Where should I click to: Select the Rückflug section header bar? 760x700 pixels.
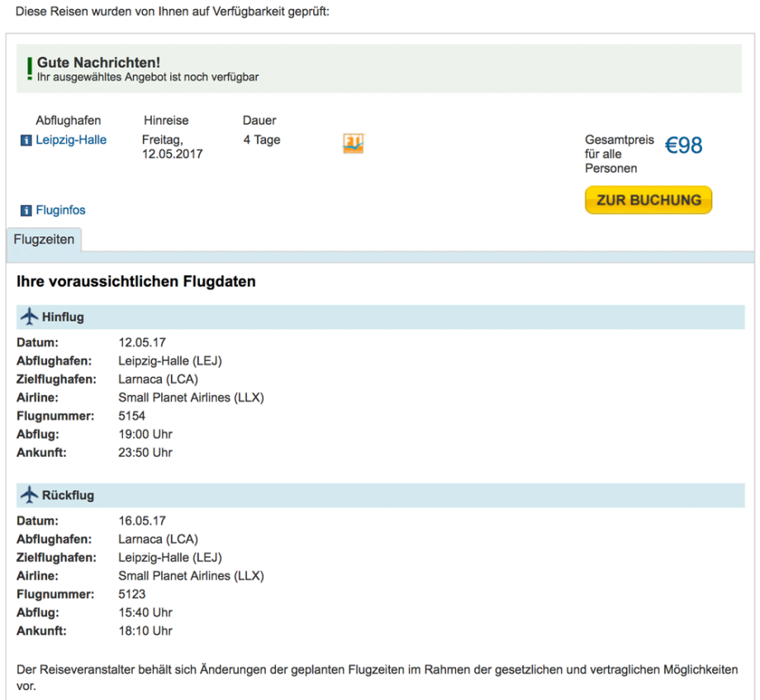(x=380, y=495)
